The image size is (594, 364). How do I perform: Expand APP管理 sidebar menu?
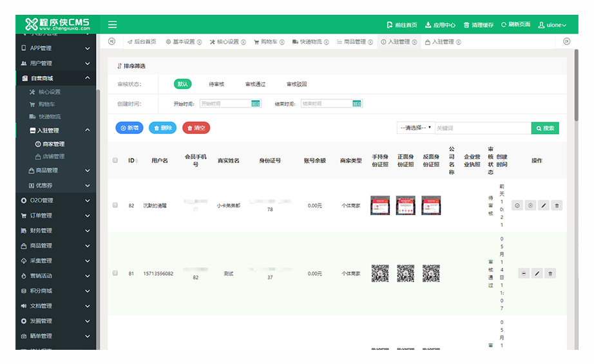pos(55,48)
